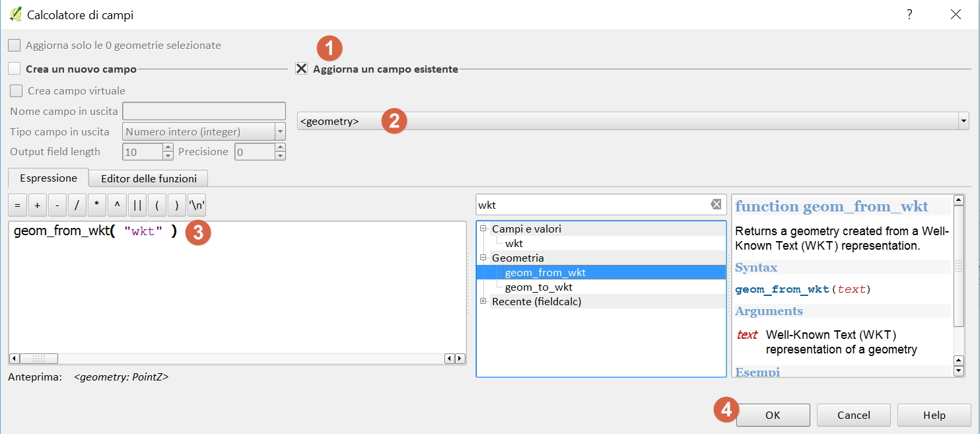Click the multiplication asterisk operator button

tap(97, 205)
